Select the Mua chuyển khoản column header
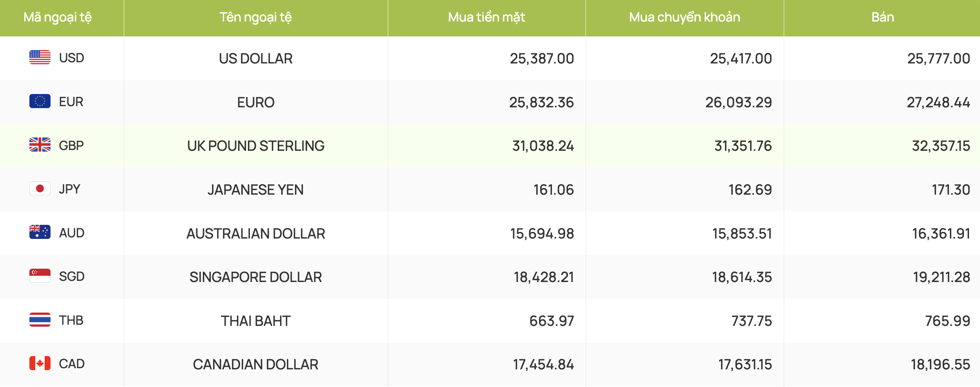Image resolution: width=980 pixels, height=387 pixels. 685,18
